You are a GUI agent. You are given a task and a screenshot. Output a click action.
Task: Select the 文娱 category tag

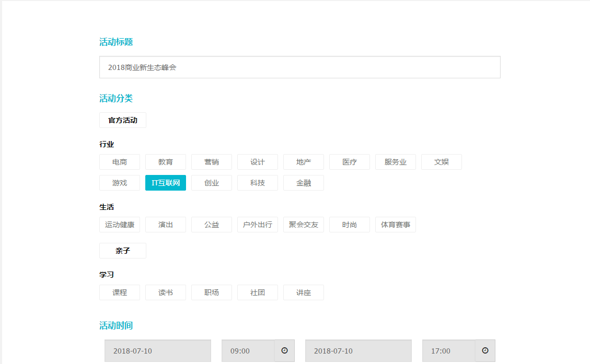[442, 162]
